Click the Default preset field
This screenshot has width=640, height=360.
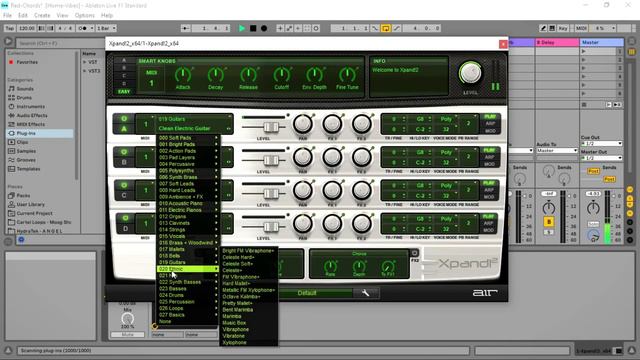pyautogui.click(x=307, y=293)
